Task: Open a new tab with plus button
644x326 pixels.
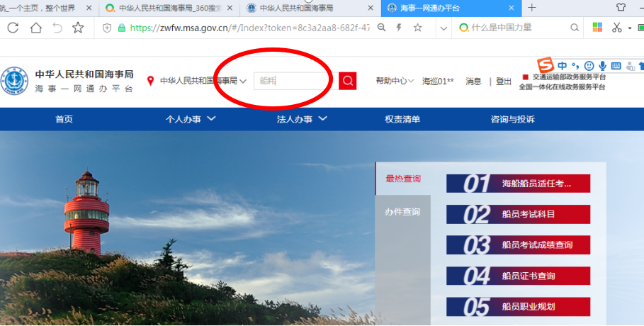Action: pyautogui.click(x=532, y=7)
